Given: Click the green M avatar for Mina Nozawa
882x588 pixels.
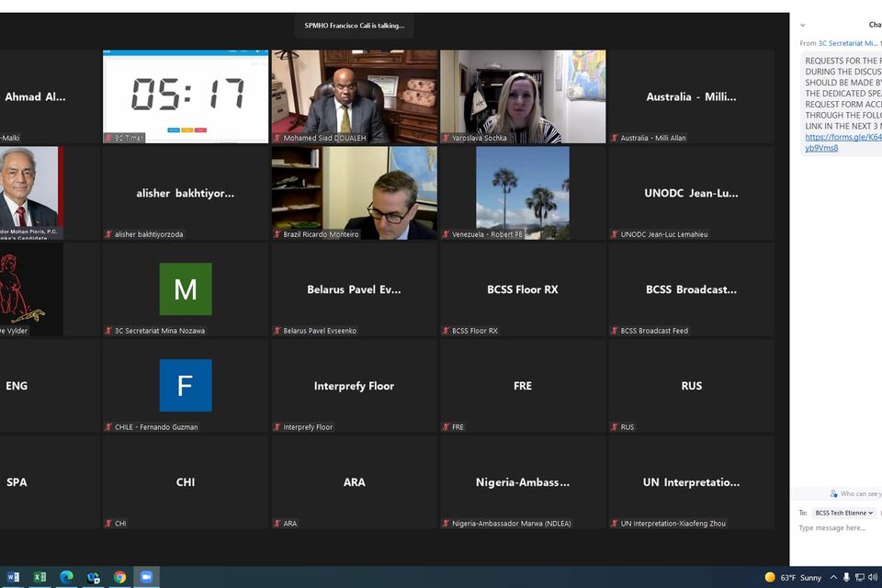Looking at the screenshot, I should point(185,288).
